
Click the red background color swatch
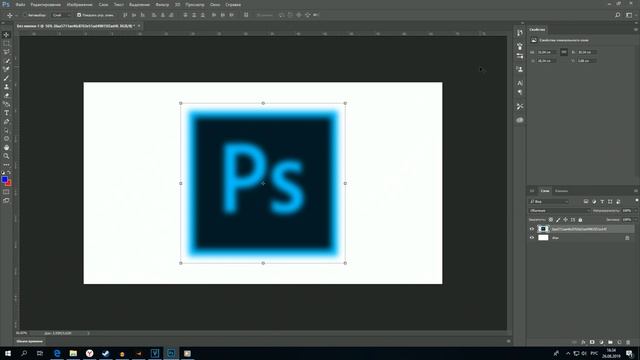point(9,183)
